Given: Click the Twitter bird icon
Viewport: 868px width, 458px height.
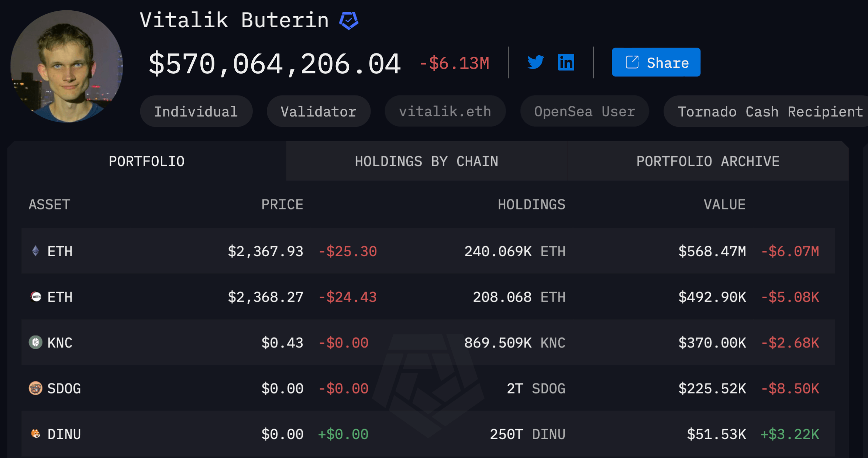Looking at the screenshot, I should tap(535, 62).
